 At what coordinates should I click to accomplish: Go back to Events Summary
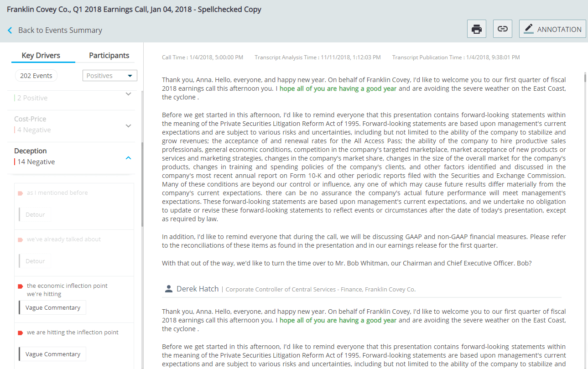60,31
